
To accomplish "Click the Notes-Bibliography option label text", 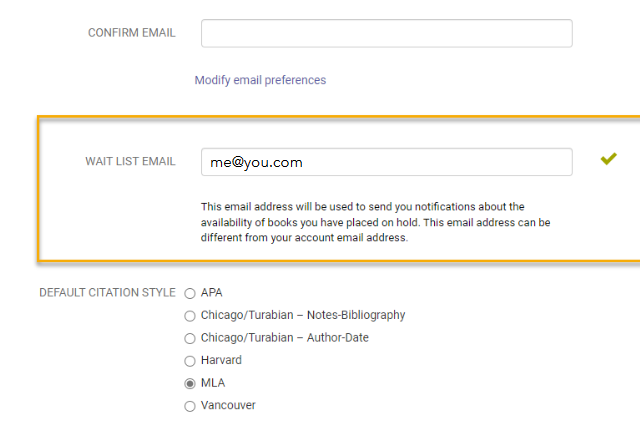I will pyautogui.click(x=303, y=315).
